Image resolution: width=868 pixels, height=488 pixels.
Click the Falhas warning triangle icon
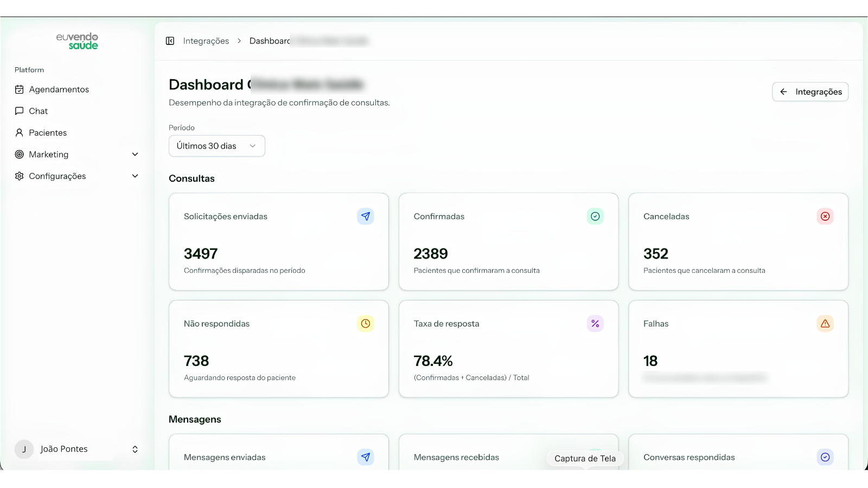(x=825, y=324)
